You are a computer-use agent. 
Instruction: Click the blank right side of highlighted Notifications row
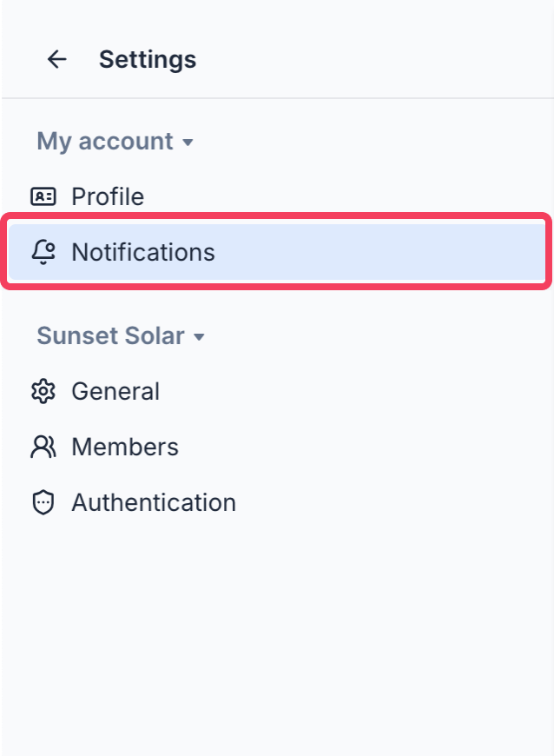point(417,252)
